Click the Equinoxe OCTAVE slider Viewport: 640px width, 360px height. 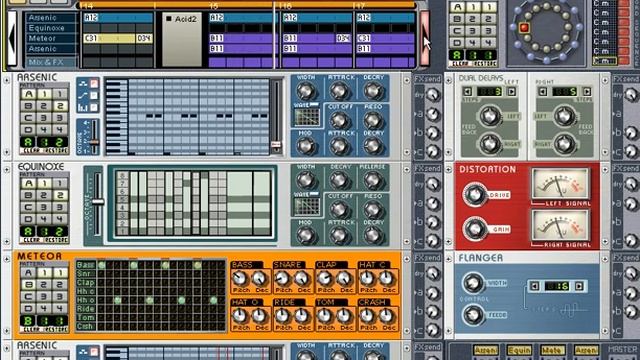click(98, 202)
